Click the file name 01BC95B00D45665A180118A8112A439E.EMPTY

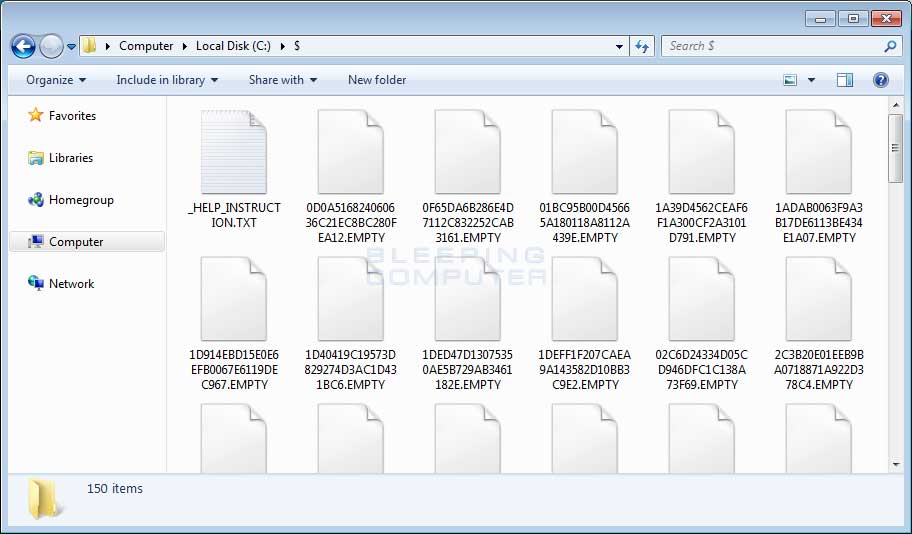click(x=585, y=223)
